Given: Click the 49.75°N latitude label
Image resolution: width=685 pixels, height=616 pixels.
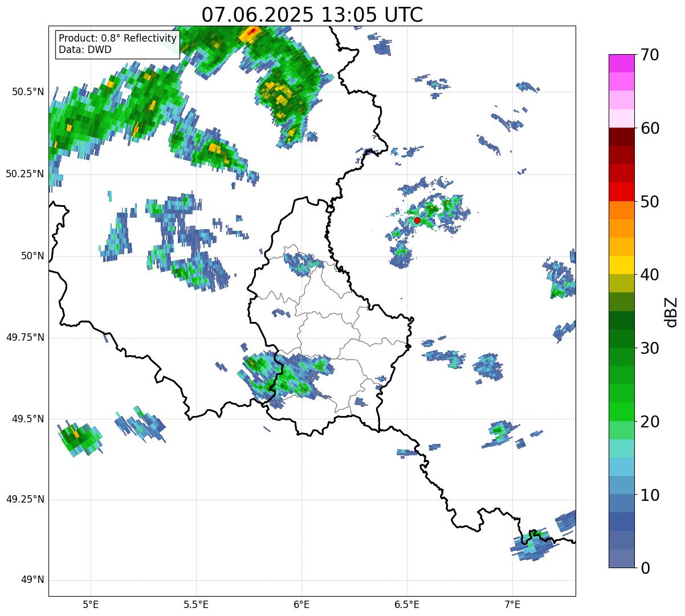Looking at the screenshot, I should (x=25, y=337).
